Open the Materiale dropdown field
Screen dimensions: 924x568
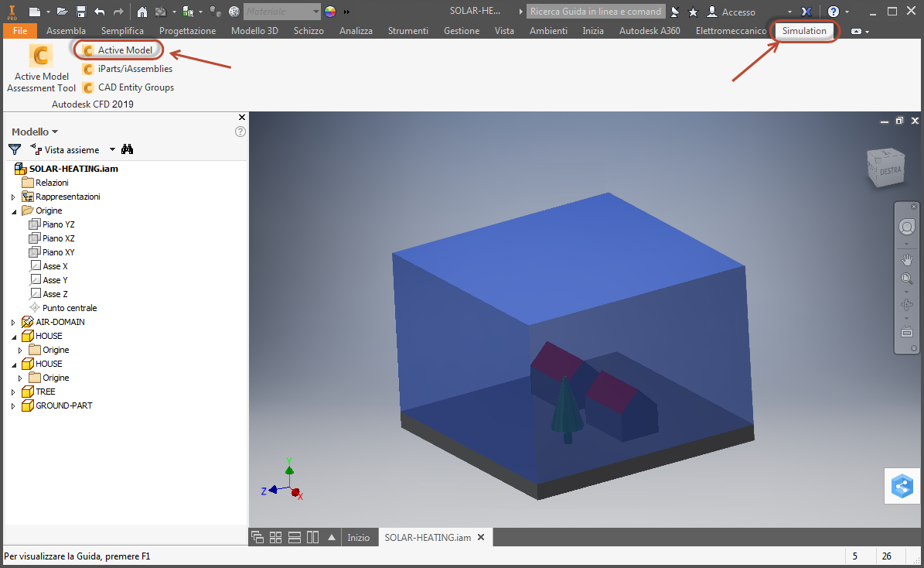[281, 11]
